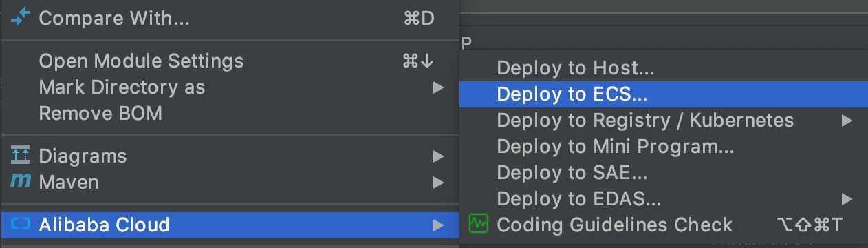Expand Deploy to Registry / Kubernetes arrow
The height and width of the screenshot is (248, 868).
pyautogui.click(x=847, y=121)
